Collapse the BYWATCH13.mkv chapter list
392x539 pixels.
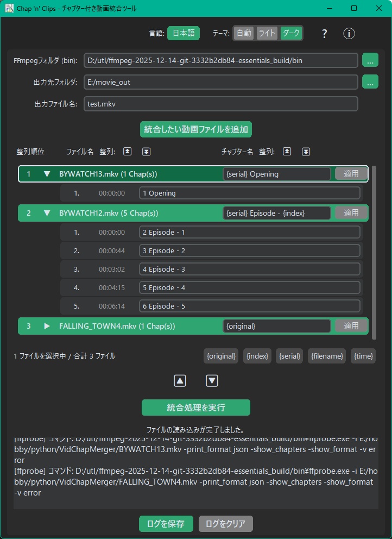pyautogui.click(x=47, y=174)
